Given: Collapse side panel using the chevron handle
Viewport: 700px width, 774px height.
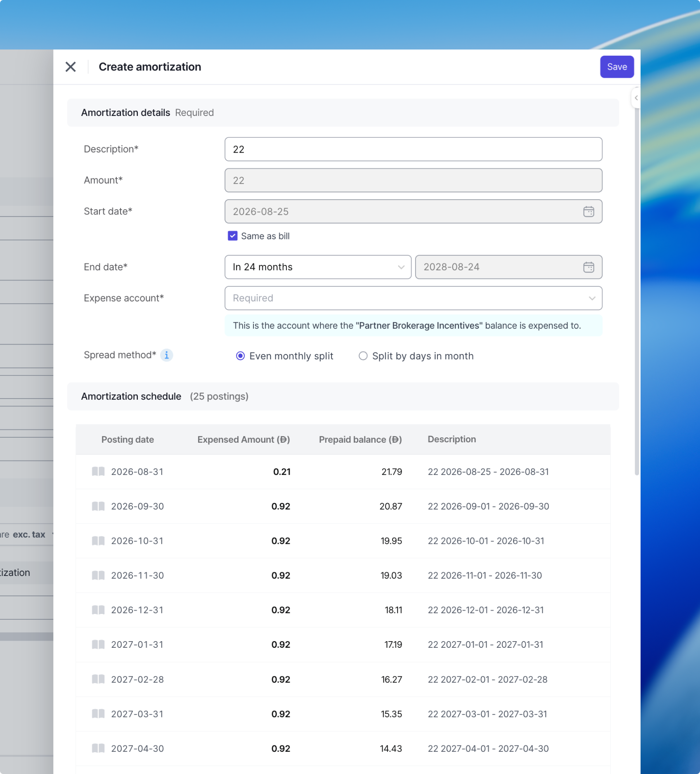Looking at the screenshot, I should click(636, 98).
